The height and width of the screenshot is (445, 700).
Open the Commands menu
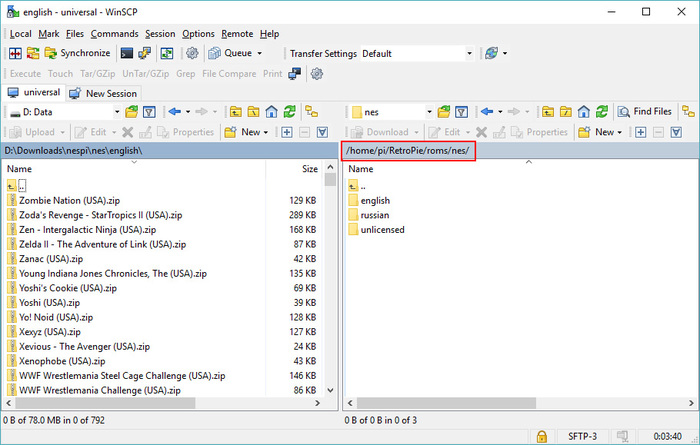[x=114, y=33]
